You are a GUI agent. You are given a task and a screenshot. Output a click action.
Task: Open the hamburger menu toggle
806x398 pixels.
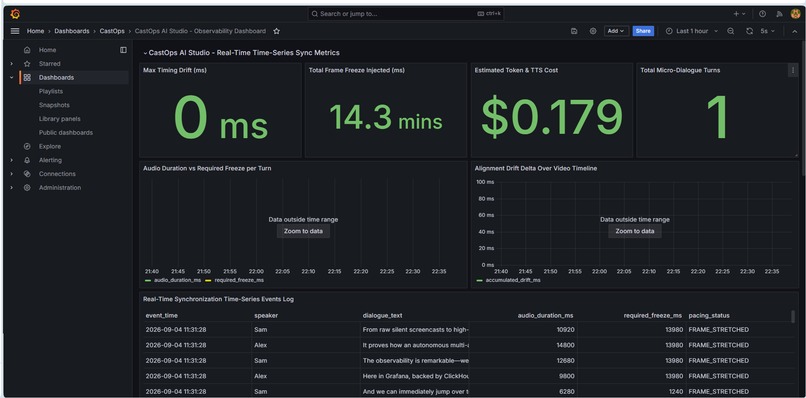click(x=15, y=31)
